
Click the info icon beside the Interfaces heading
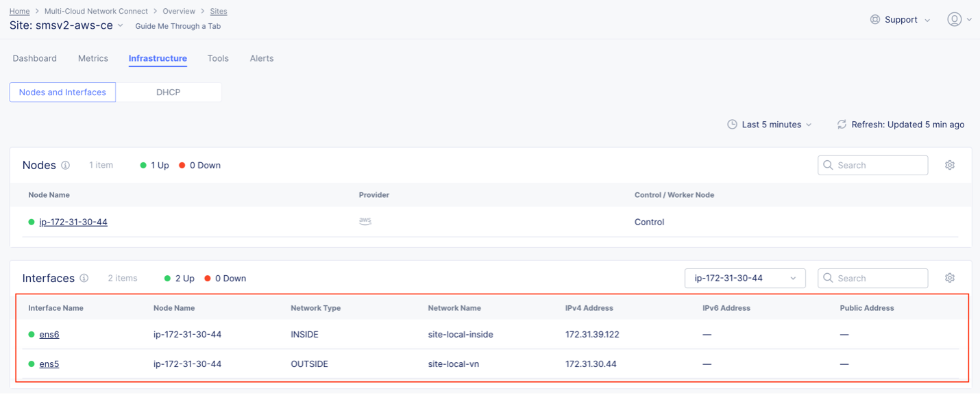[84, 278]
